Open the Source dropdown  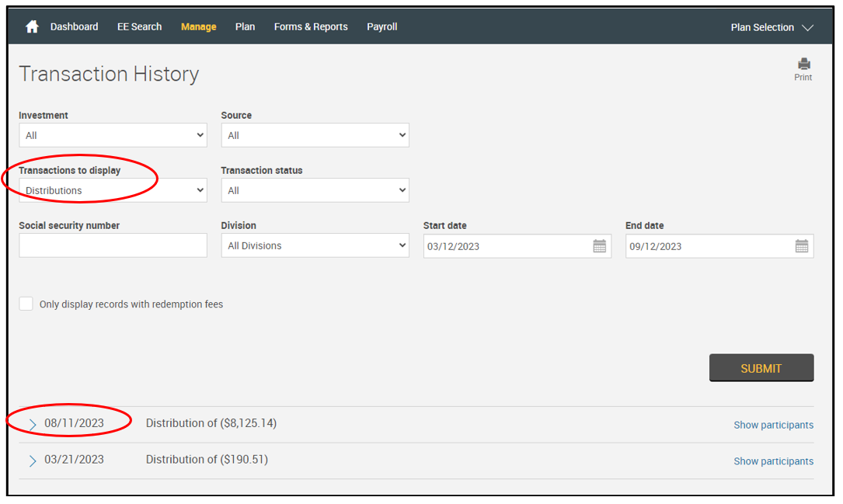(x=315, y=135)
